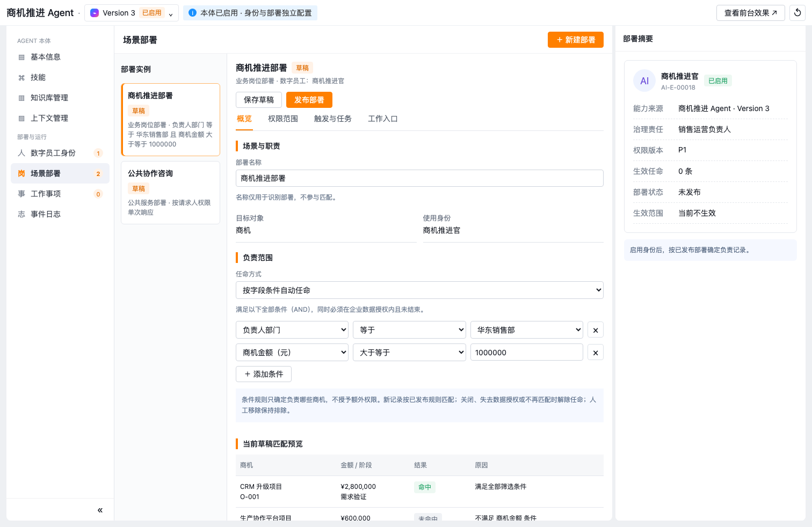The image size is (812, 527).
Task: Open the 任命方式 dropdown
Action: click(419, 290)
